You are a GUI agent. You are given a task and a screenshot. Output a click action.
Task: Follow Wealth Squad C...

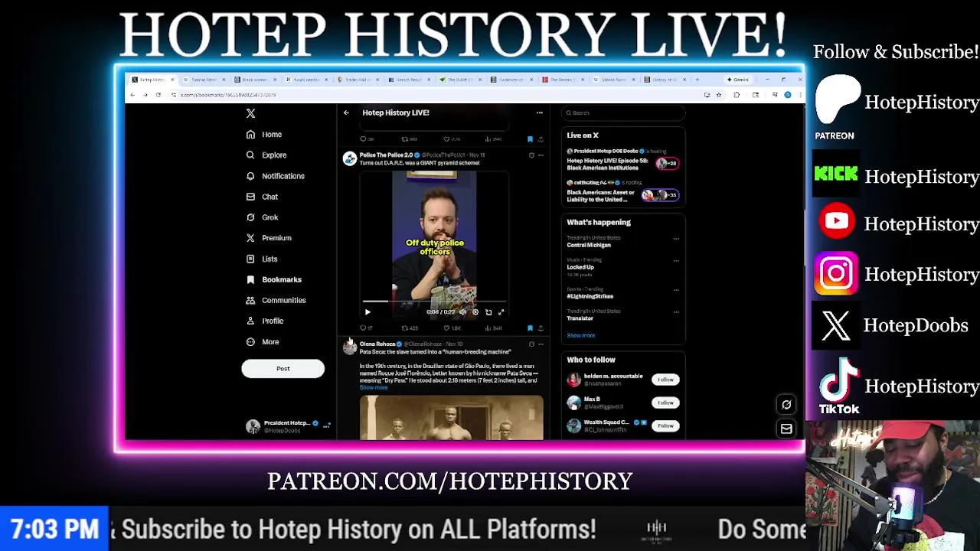[665, 425]
